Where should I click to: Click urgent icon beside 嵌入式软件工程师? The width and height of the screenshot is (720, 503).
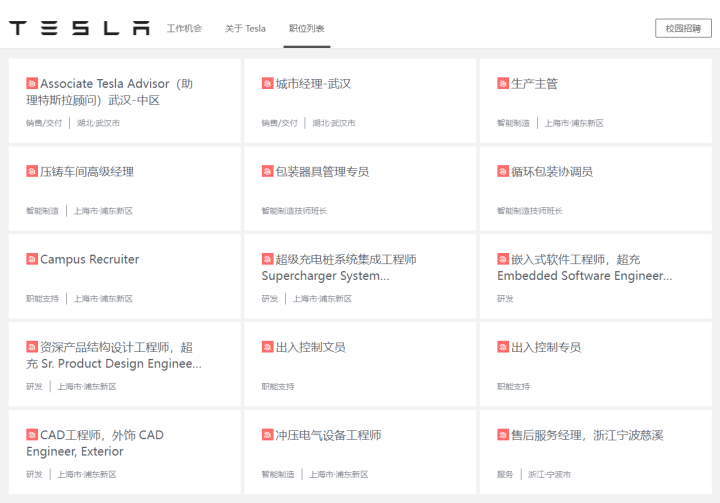click(x=503, y=259)
